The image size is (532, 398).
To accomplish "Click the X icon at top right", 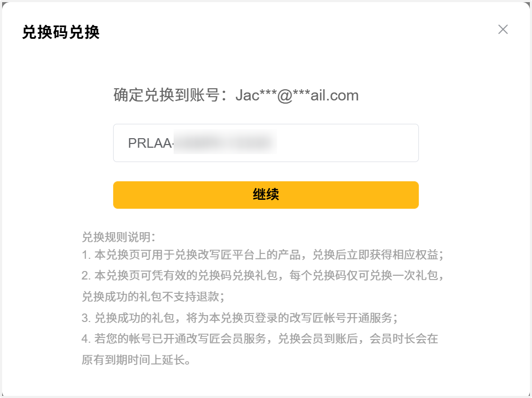I will [503, 30].
